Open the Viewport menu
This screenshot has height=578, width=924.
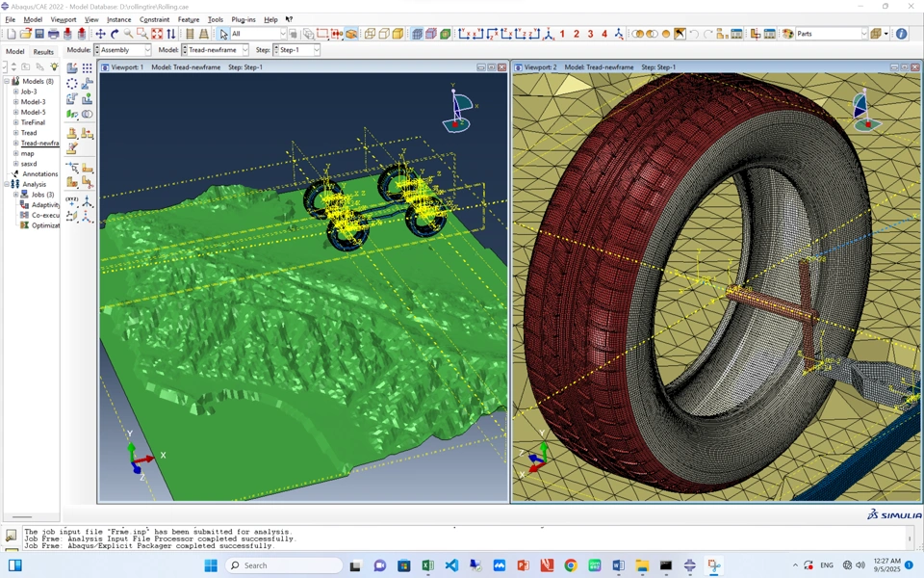[64, 19]
